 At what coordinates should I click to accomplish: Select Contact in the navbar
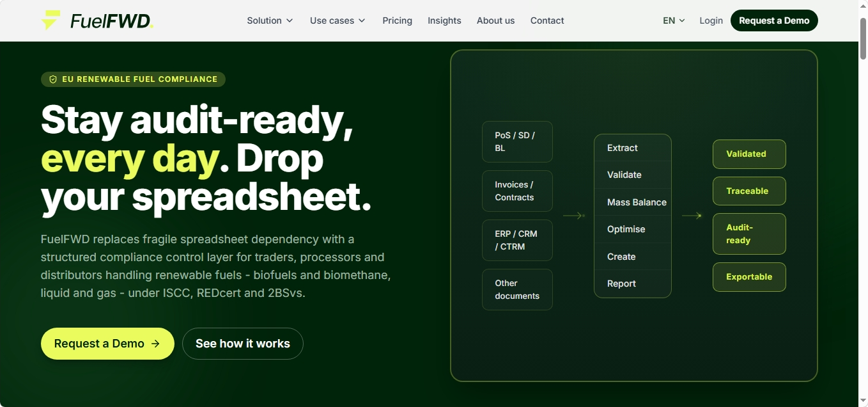click(x=547, y=20)
